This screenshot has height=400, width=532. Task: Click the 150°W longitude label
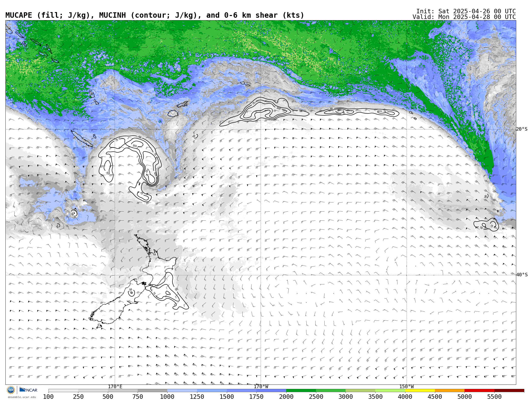[406, 387]
